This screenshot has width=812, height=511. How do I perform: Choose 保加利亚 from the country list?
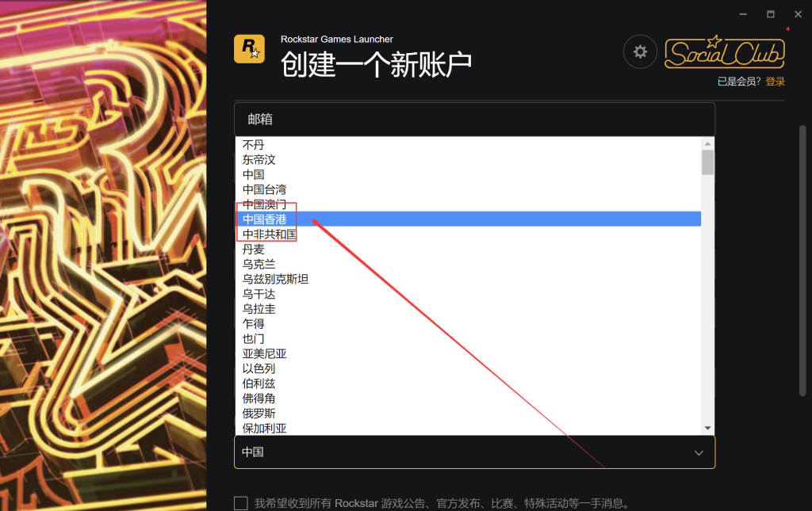468,429
